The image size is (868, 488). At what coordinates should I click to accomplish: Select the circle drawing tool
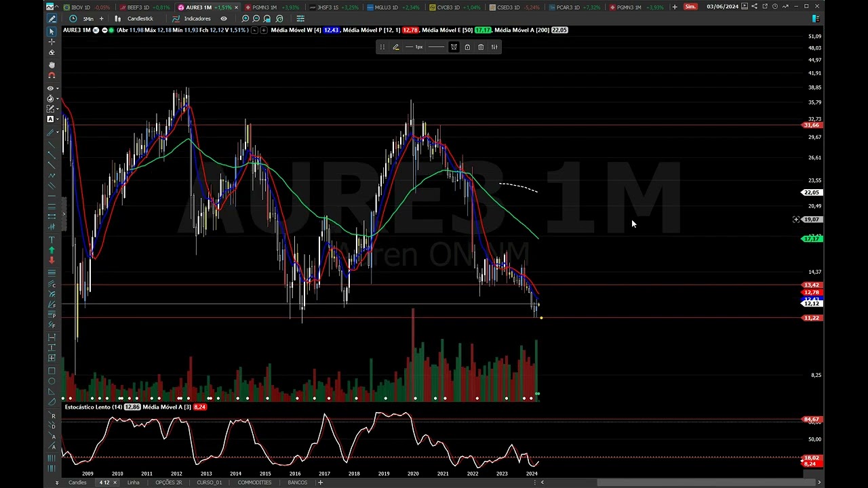(x=52, y=381)
